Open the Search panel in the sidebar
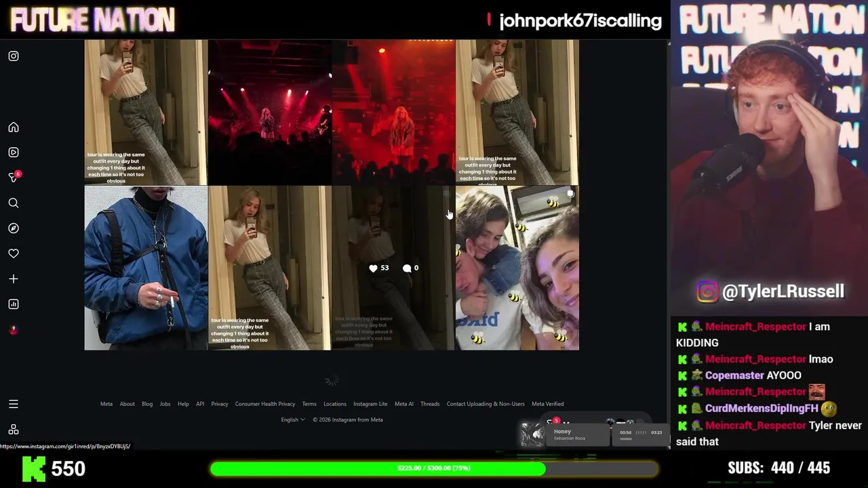Image resolution: width=868 pixels, height=488 pixels. click(14, 203)
